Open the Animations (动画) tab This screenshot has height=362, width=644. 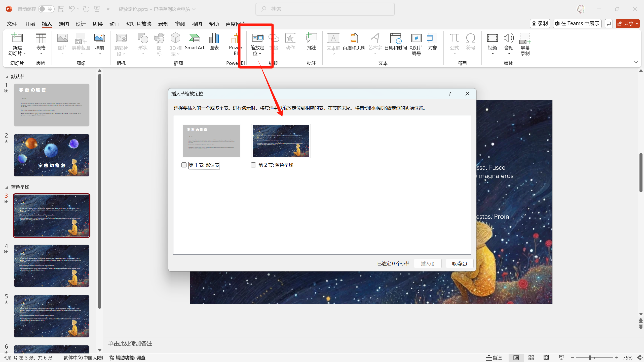114,24
